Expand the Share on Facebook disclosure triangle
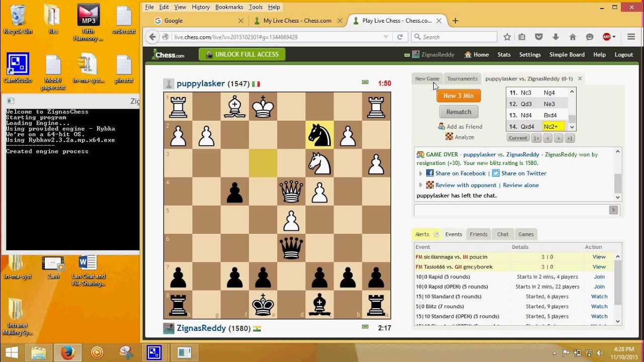 (421, 173)
